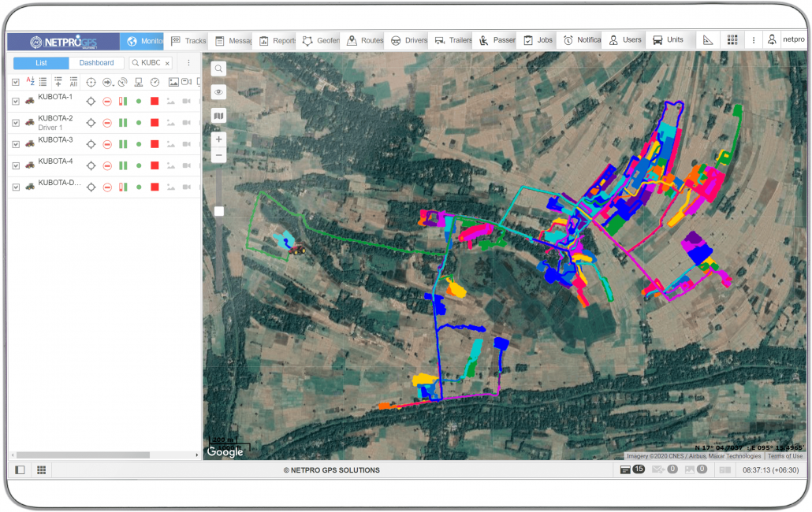Select the sort alphabetically icon above the unit list
Viewport: 812px width, 512px height.
coord(30,82)
